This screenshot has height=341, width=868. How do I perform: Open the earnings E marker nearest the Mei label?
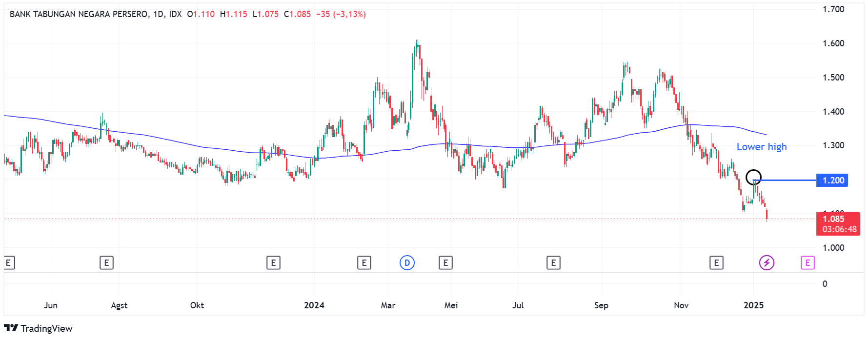445,263
